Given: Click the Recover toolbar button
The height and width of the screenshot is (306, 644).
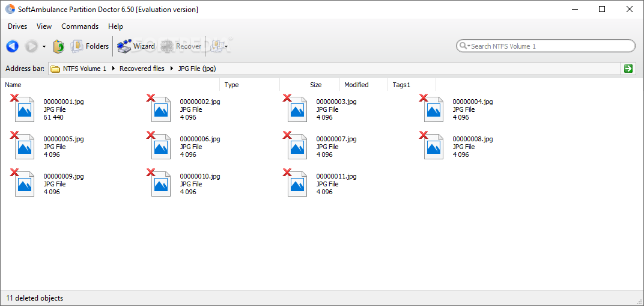Looking at the screenshot, I should click(x=181, y=46).
